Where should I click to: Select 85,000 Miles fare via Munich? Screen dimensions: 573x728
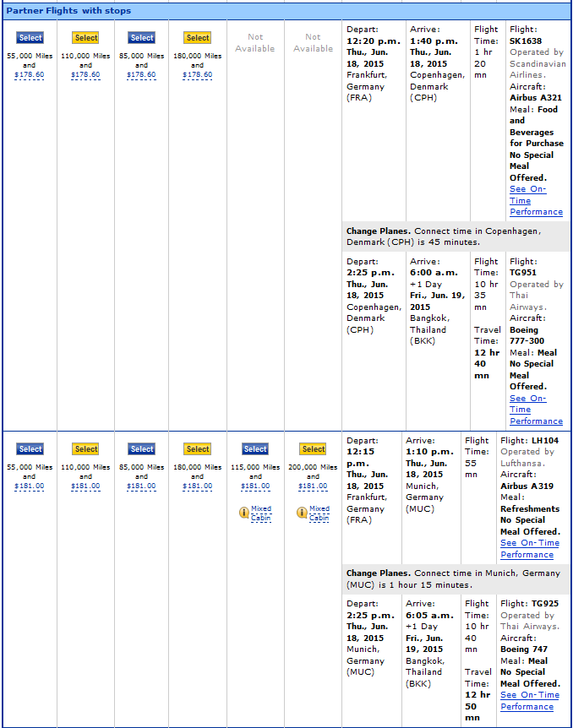tap(142, 449)
